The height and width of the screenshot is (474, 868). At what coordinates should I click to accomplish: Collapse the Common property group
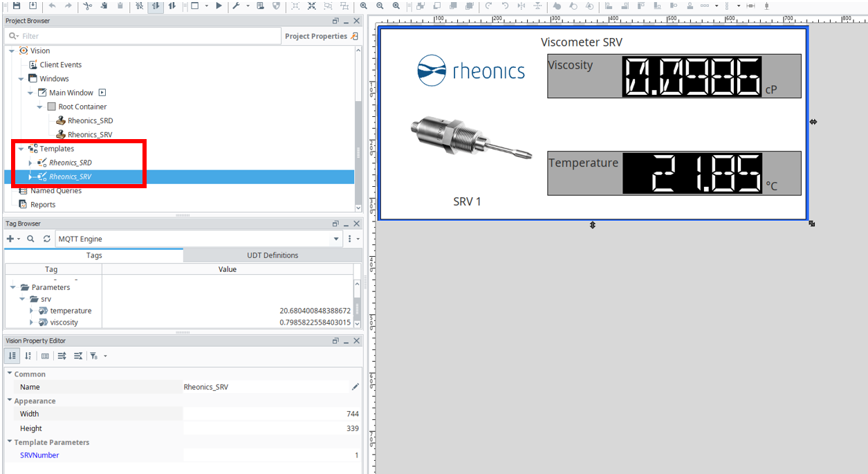point(10,374)
